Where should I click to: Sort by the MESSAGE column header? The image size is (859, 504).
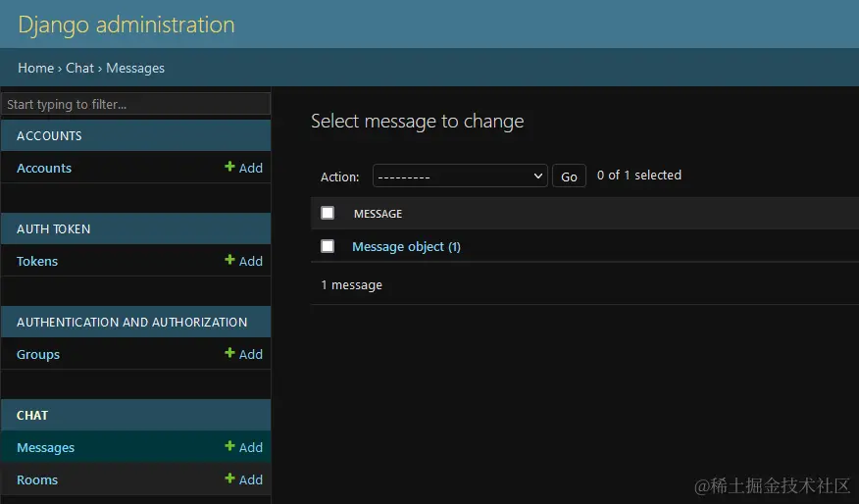point(378,214)
